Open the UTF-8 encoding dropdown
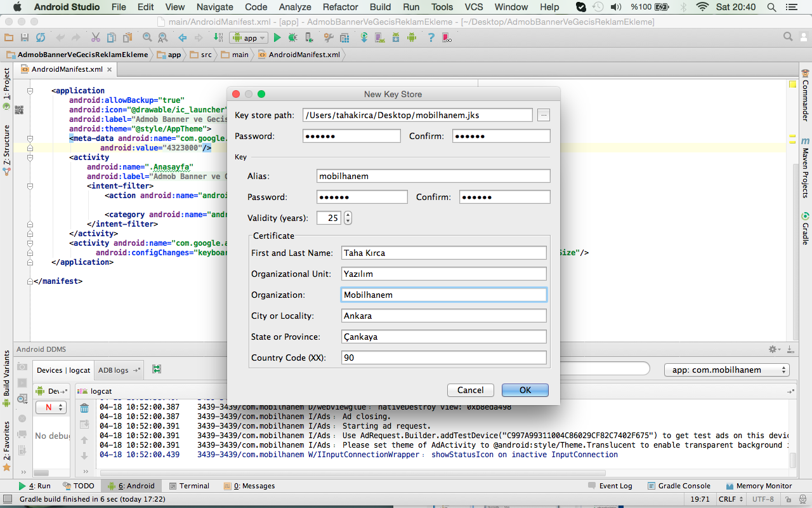 pos(763,499)
